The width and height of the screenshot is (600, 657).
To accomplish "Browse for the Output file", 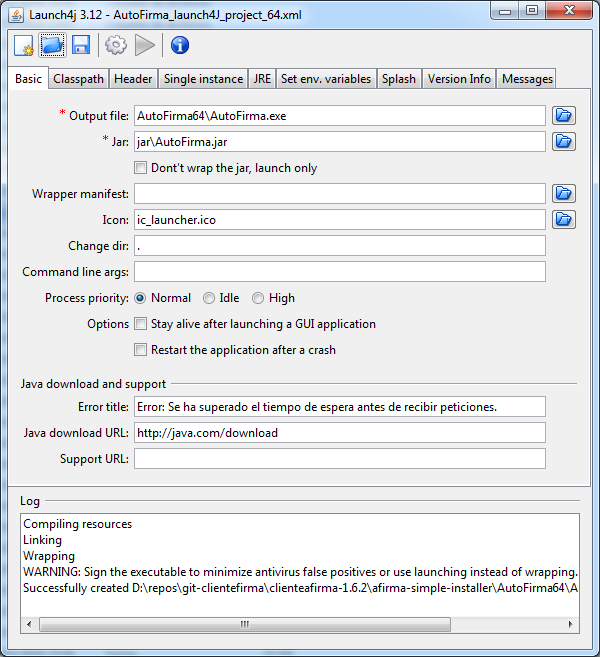I will click(564, 115).
